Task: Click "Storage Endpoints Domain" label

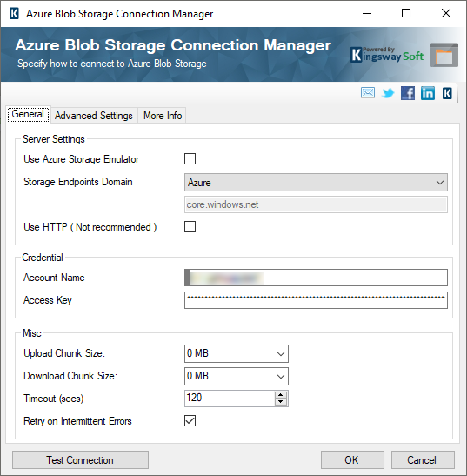Action: coord(78,182)
